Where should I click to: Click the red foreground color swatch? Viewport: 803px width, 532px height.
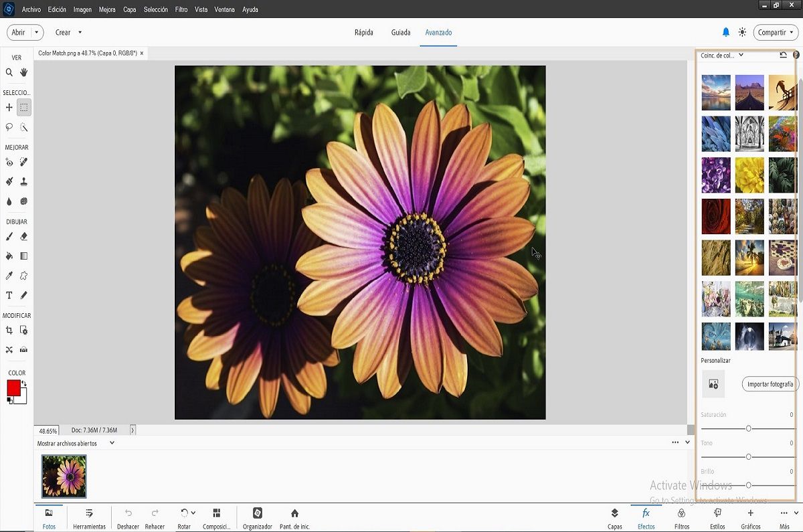(x=13, y=388)
